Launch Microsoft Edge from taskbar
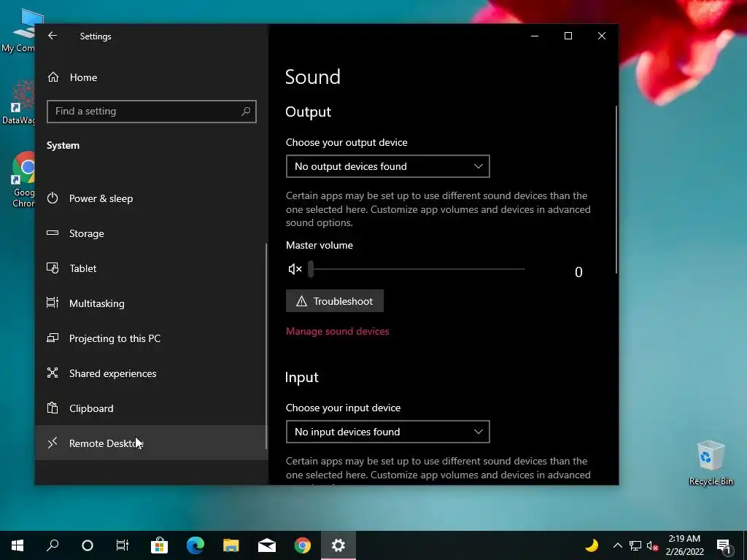The width and height of the screenshot is (747, 560). click(196, 545)
